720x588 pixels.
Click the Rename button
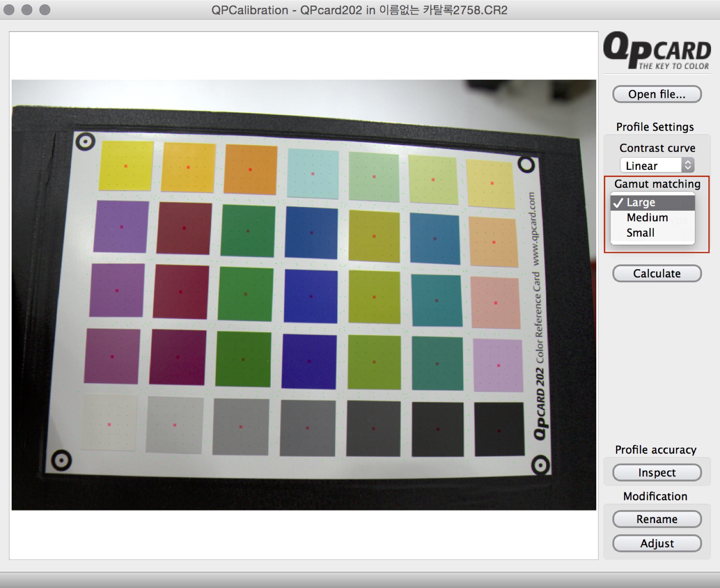[x=657, y=519]
